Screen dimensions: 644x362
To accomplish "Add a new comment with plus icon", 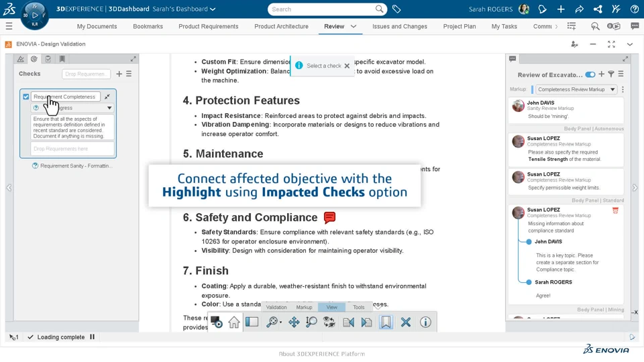I will [601, 74].
